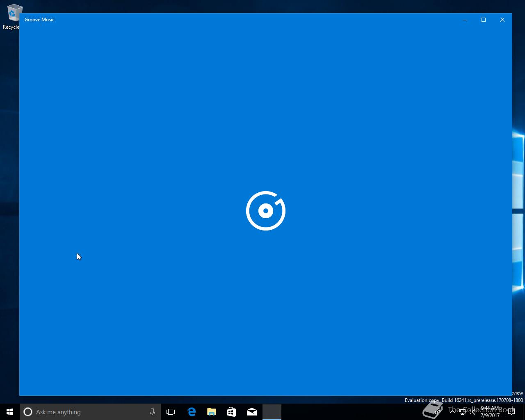Activate the Cortana microphone icon
525x420 pixels.
point(152,412)
